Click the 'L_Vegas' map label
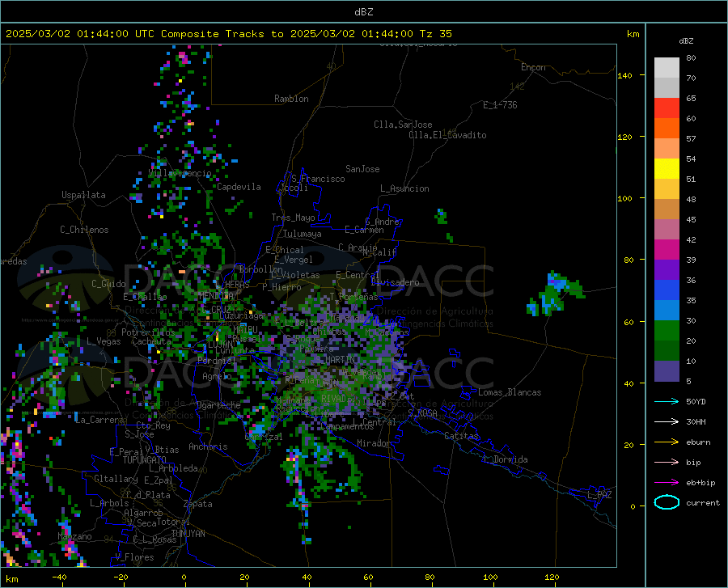 coord(104,341)
